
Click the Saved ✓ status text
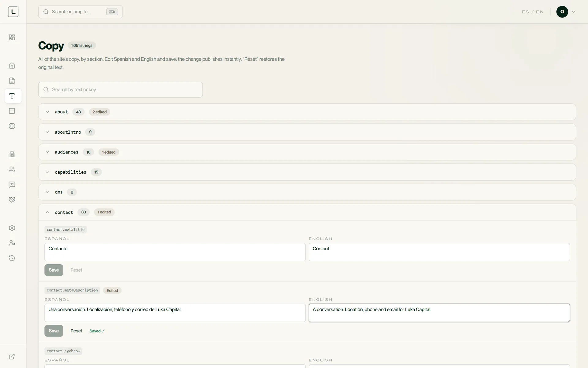click(x=97, y=331)
